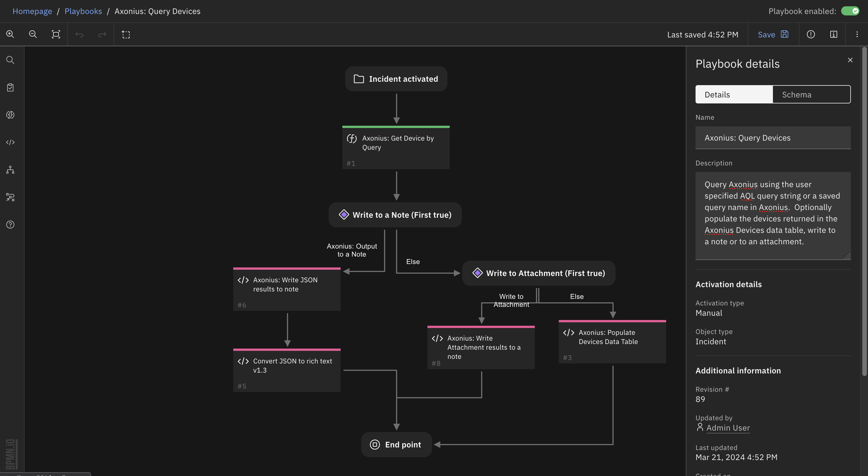Toggle the playbook details info panel icon
Image resolution: width=868 pixels, height=476 pixels.
pos(834,34)
